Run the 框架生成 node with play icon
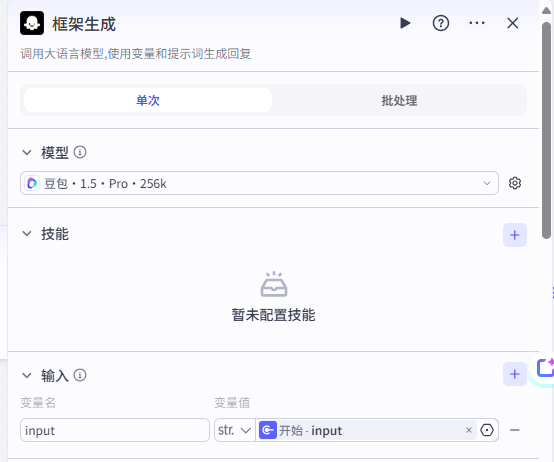The width and height of the screenshot is (554, 462). click(x=405, y=23)
